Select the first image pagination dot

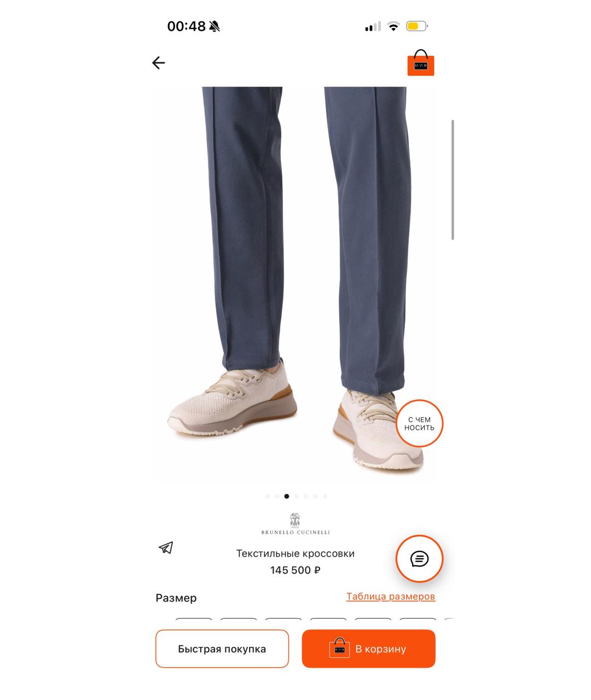tap(268, 497)
